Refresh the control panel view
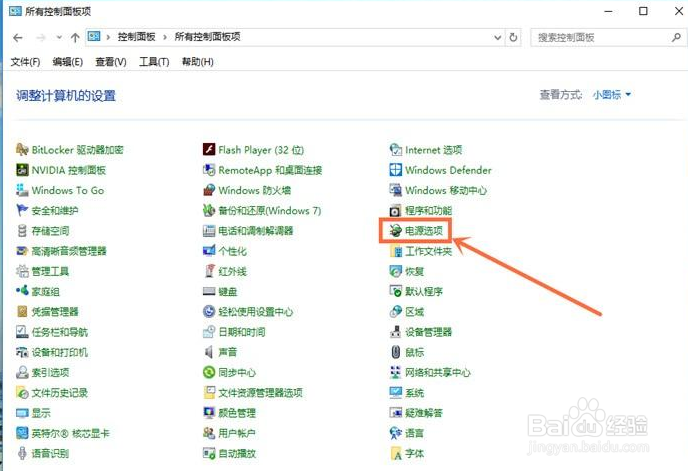 513,38
